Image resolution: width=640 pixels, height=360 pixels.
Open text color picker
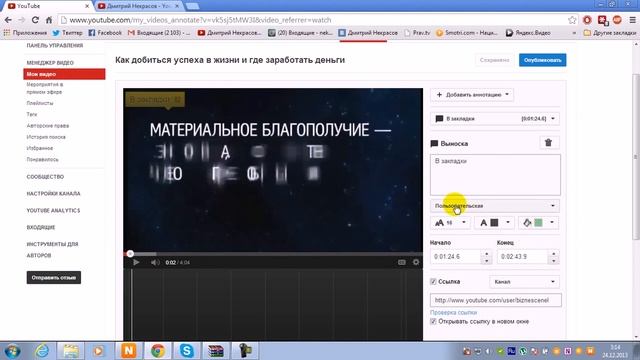click(494, 223)
